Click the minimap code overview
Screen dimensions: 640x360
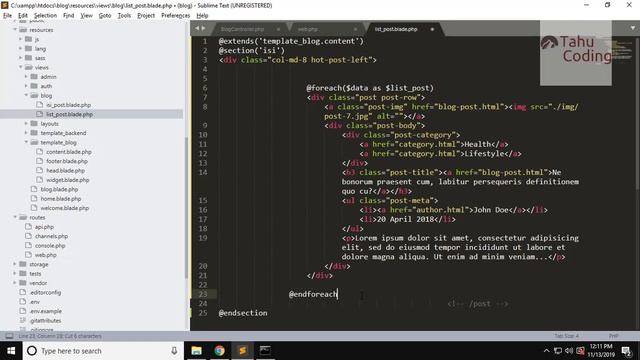pos(622,50)
